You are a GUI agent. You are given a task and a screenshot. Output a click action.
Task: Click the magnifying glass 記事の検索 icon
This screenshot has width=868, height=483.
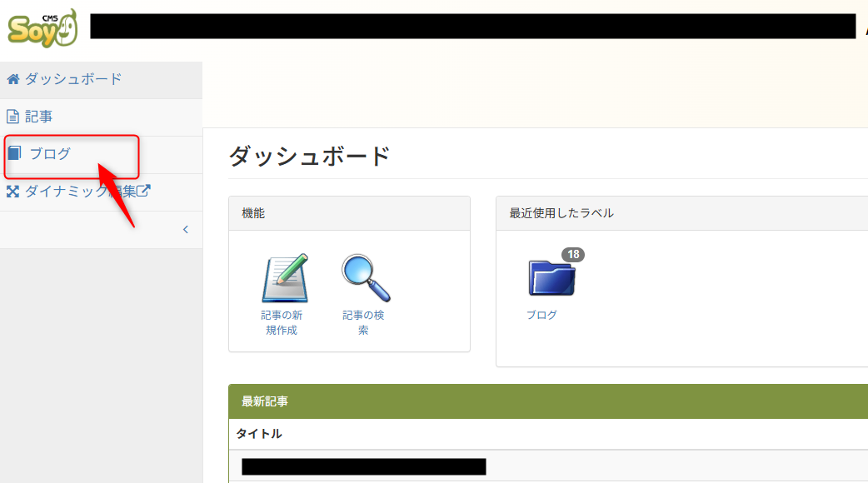[365, 278]
